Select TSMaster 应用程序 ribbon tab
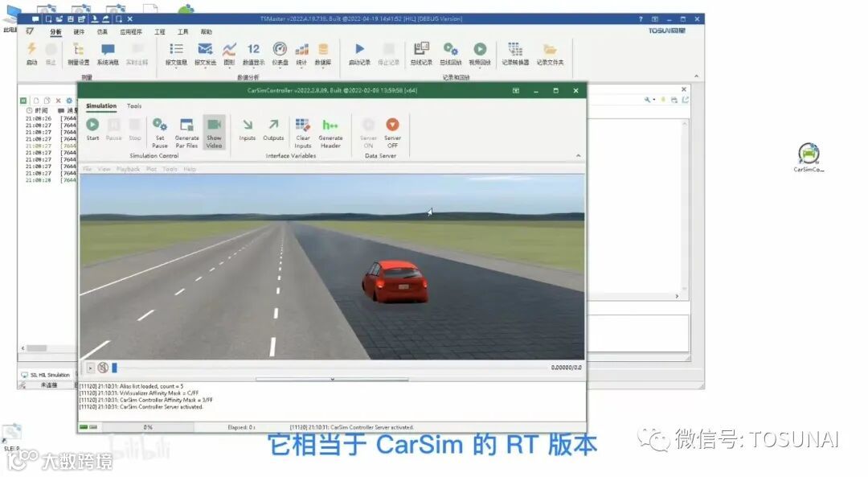The width and height of the screenshot is (868, 477). coord(131,32)
